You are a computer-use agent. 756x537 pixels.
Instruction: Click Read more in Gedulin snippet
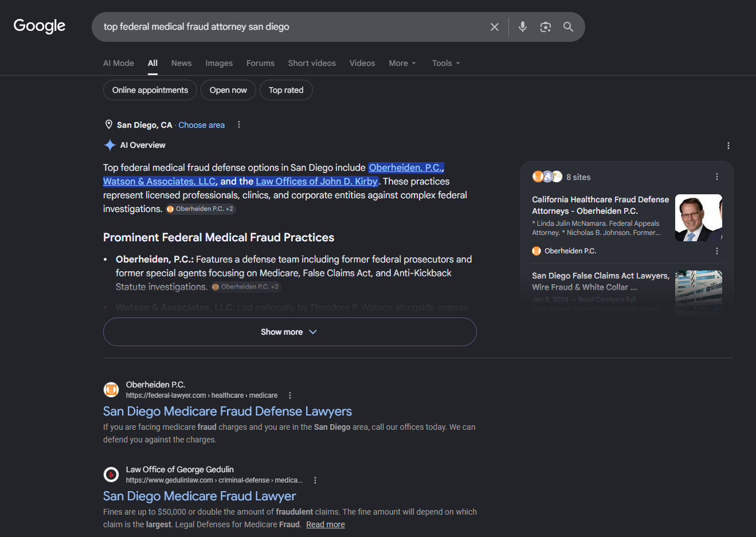point(326,524)
